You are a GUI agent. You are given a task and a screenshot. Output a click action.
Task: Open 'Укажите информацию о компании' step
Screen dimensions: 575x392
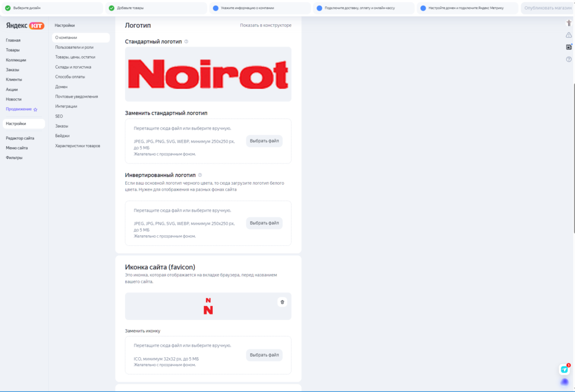click(260, 8)
